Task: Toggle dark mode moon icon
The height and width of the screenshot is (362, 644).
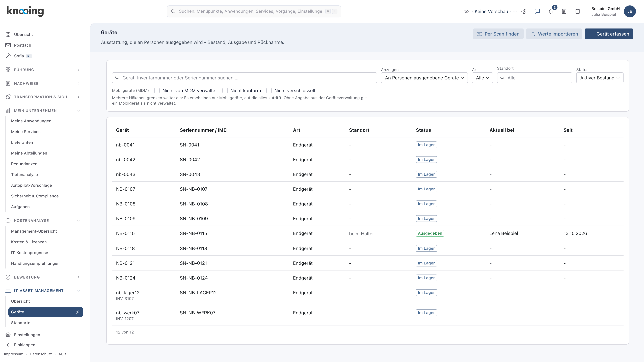Action: (x=524, y=11)
